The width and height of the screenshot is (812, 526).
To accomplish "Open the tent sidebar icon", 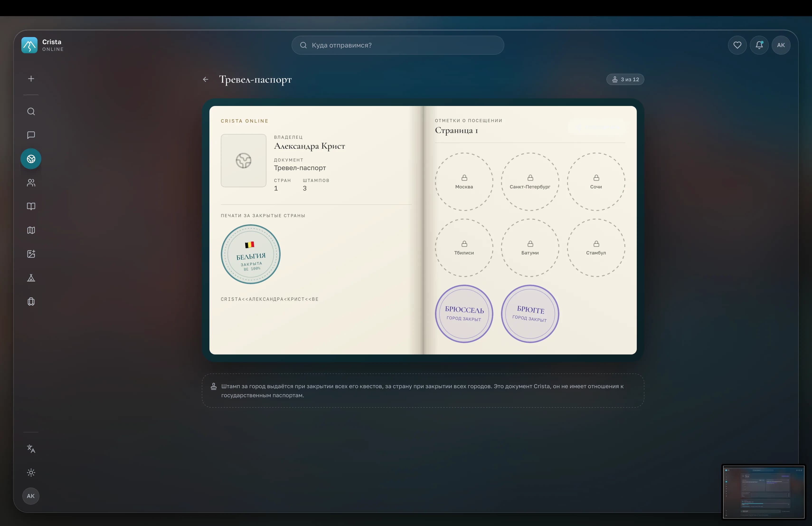I will tap(31, 278).
